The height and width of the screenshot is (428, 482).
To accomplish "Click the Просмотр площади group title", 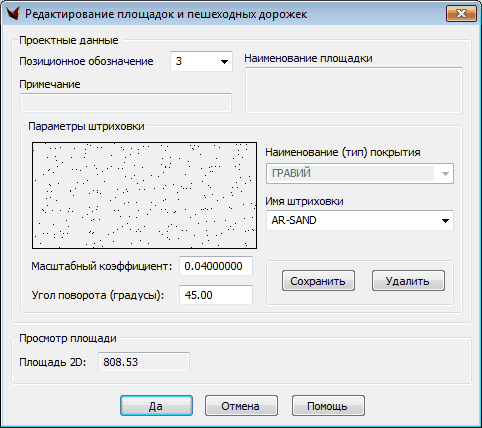I will click(x=68, y=338).
